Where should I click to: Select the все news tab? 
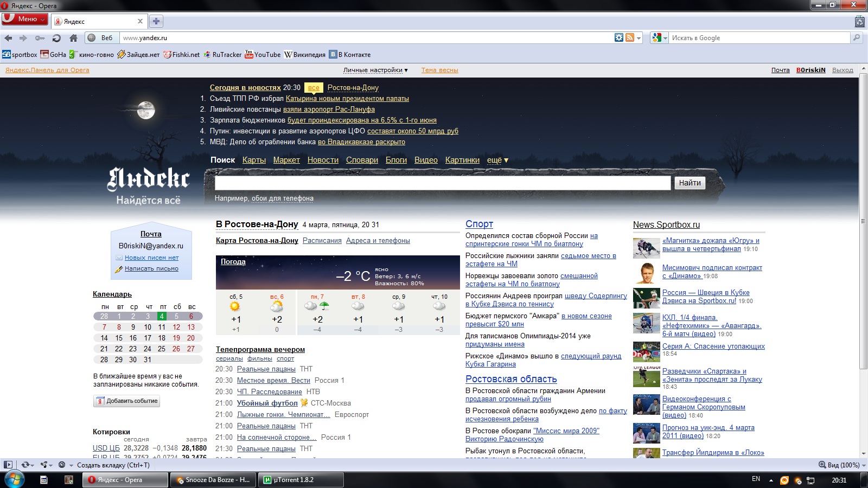314,87
